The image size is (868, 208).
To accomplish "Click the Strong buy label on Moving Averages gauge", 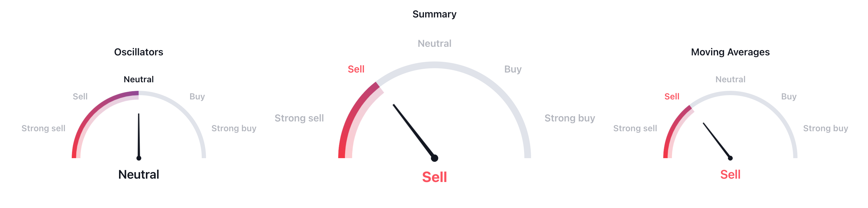I will tap(826, 128).
